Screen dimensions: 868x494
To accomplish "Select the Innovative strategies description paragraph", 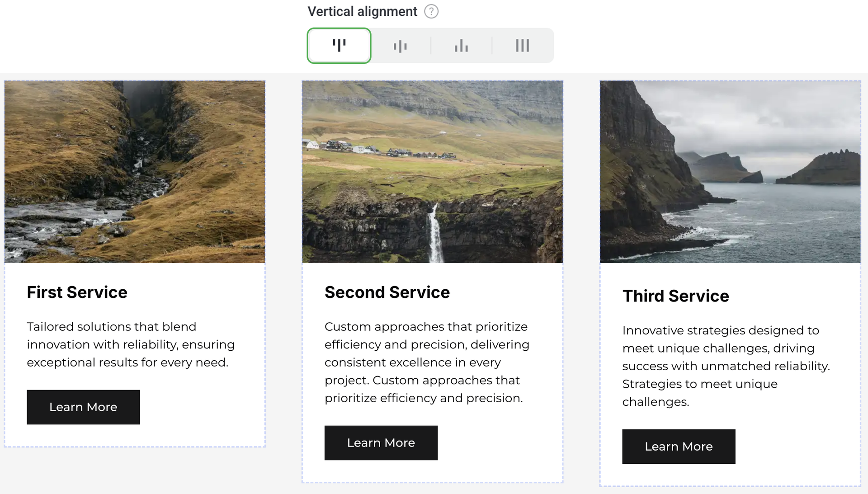I will point(726,366).
